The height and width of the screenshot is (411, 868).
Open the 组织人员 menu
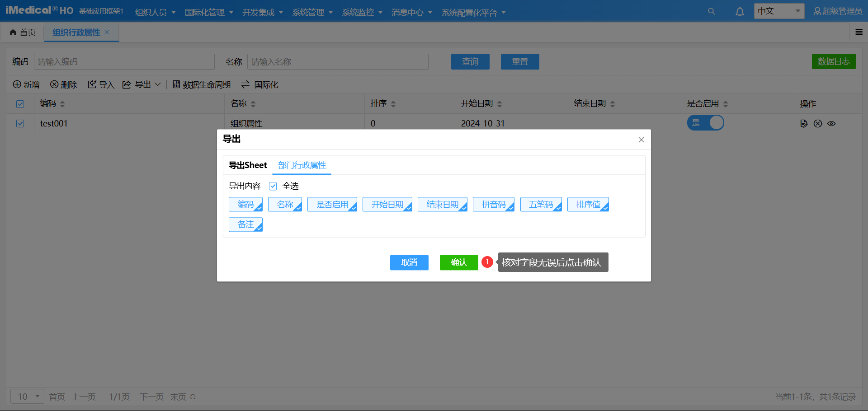click(155, 12)
